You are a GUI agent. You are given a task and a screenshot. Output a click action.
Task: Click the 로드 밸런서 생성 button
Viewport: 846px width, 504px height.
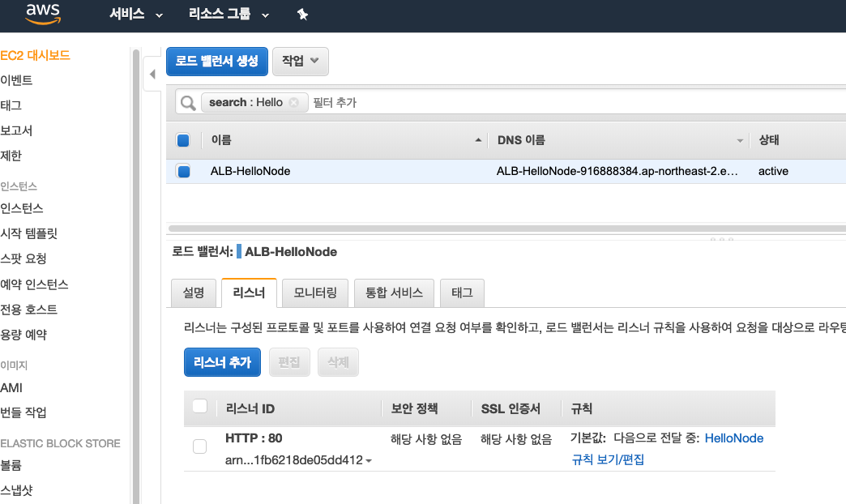[x=216, y=61]
